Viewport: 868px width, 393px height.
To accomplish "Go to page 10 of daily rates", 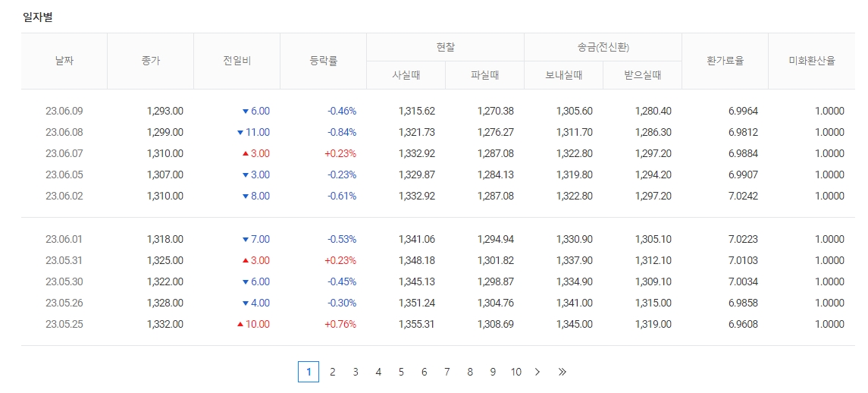I will 516,372.
